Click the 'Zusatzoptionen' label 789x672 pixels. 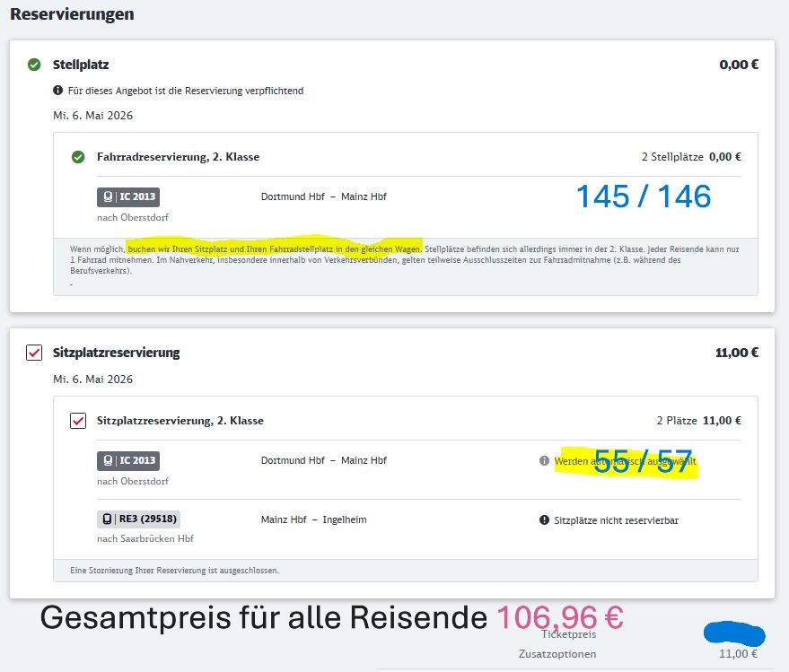click(557, 654)
